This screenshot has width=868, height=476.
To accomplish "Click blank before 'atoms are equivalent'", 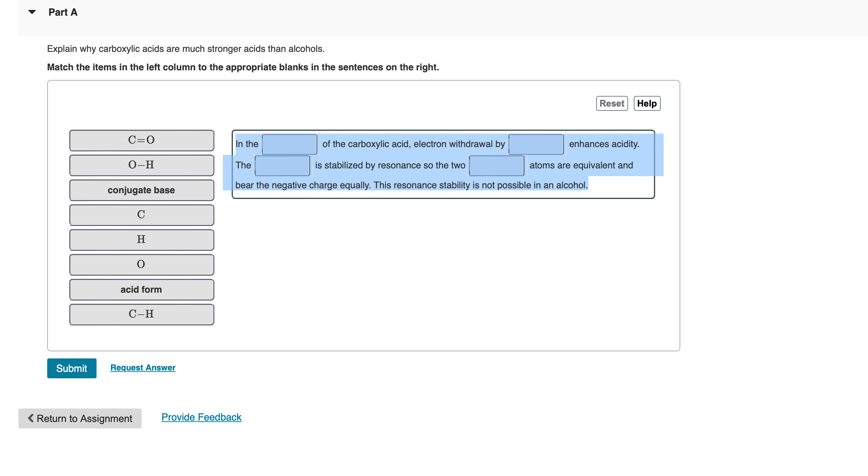I will (x=496, y=166).
